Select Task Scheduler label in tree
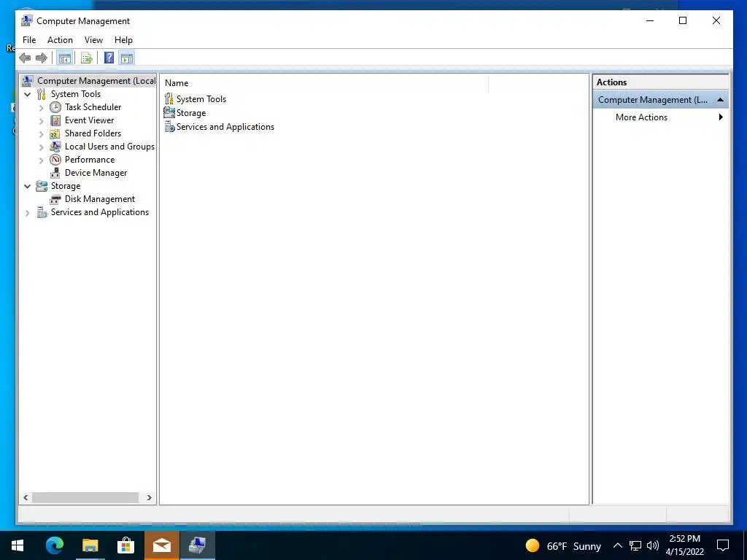This screenshot has height=560, width=747. click(93, 107)
